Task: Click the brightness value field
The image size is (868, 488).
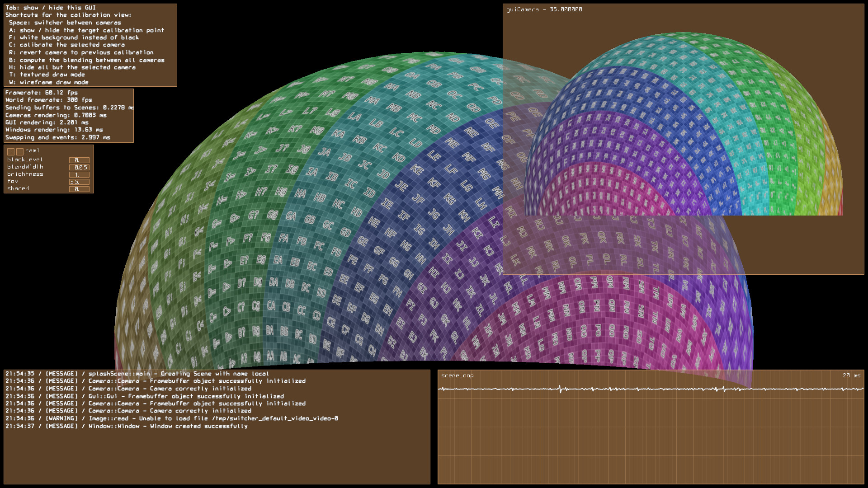Action: point(80,174)
